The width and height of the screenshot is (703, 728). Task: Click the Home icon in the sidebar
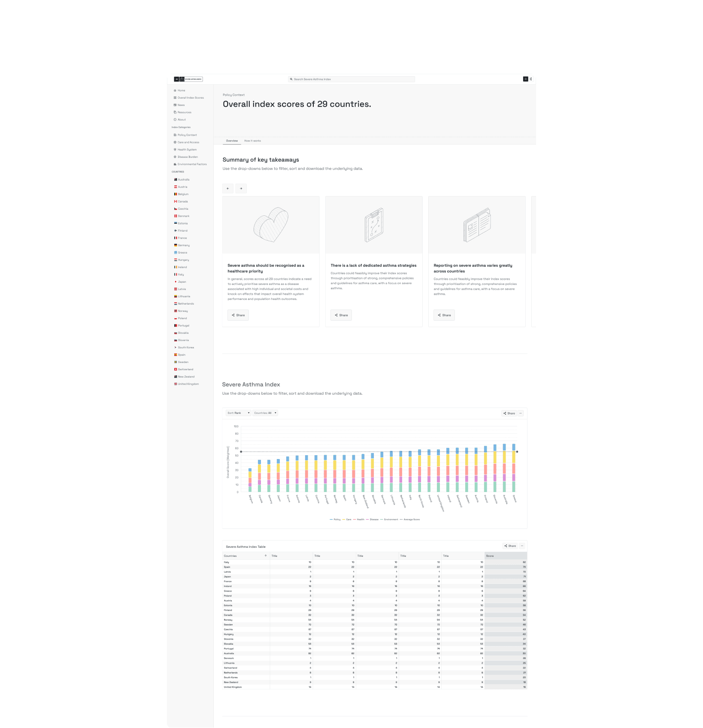[175, 91]
